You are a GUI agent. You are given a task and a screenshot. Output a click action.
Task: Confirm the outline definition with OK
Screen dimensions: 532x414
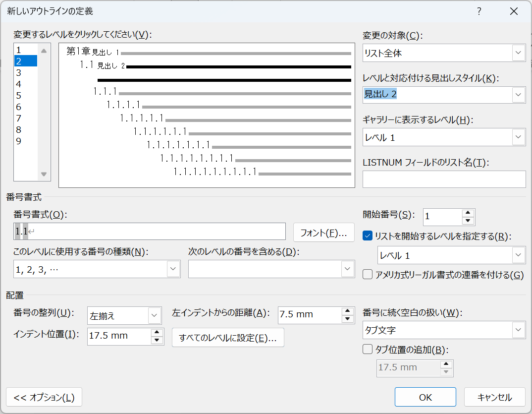pyautogui.click(x=425, y=397)
